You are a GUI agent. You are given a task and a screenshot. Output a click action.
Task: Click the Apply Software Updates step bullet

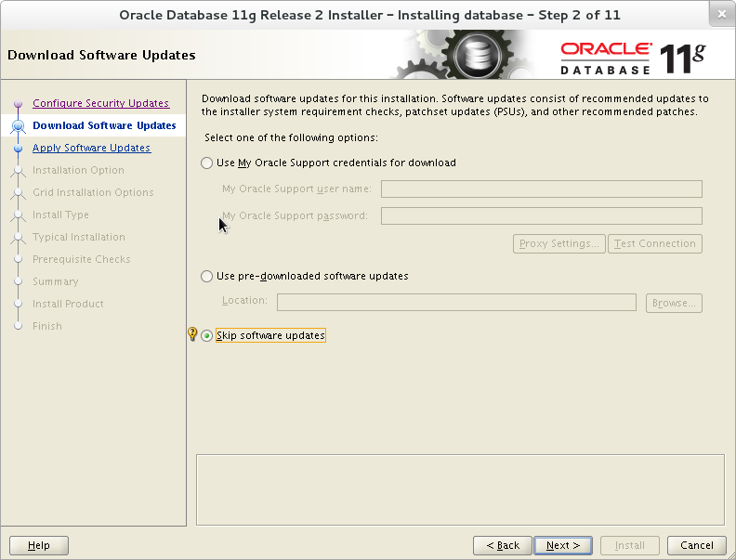pyautogui.click(x=18, y=149)
